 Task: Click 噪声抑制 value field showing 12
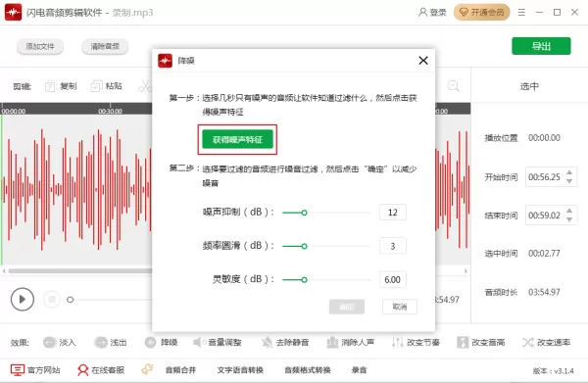393,213
